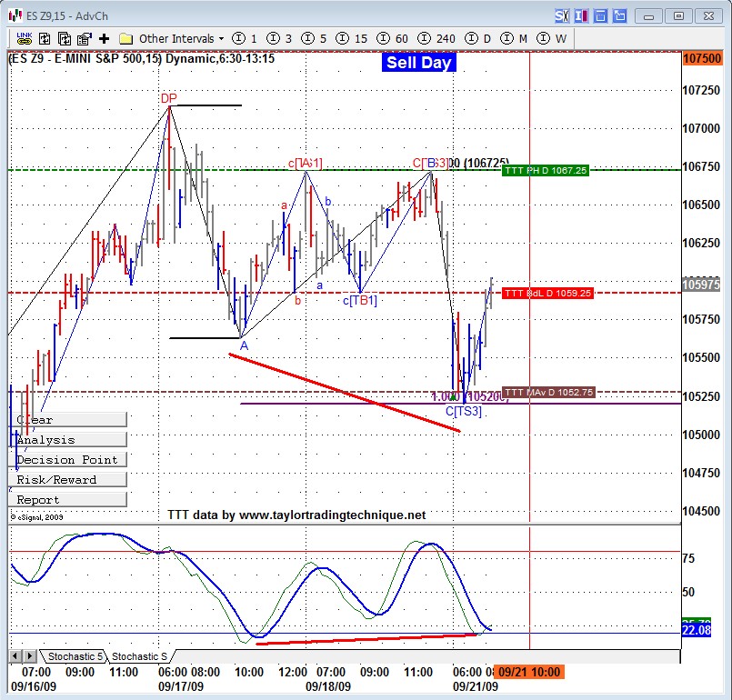Open the properties checklist icon in toolbar
Image resolution: width=732 pixels, height=700 pixels.
coord(84,38)
